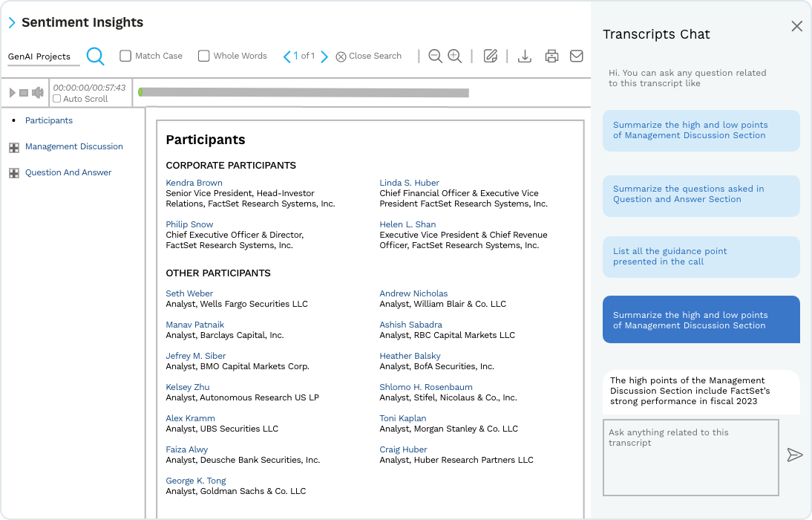
Task: Print the transcript
Action: (551, 56)
